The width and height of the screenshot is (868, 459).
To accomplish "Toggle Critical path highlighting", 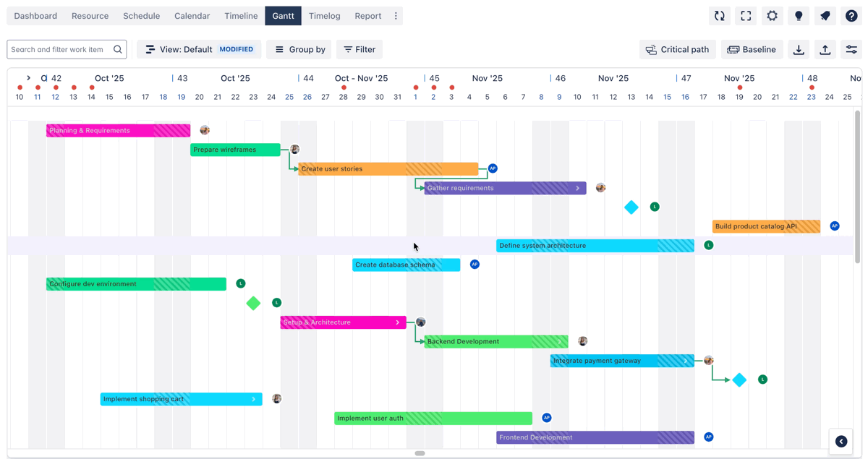I will (677, 50).
